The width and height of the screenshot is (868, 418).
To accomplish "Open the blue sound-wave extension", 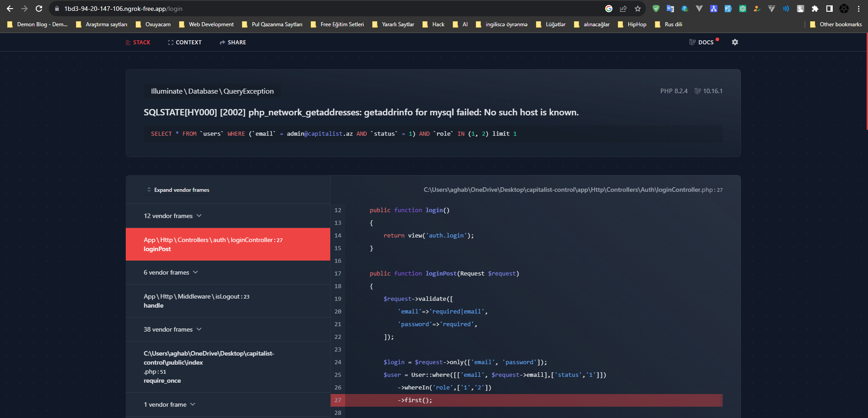I will tap(786, 9).
